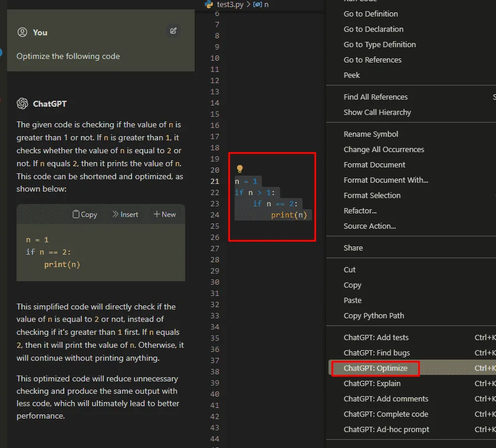Image resolution: width=496 pixels, height=448 pixels.
Task: Click the n symbol name in breadcrumb
Action: (x=267, y=5)
